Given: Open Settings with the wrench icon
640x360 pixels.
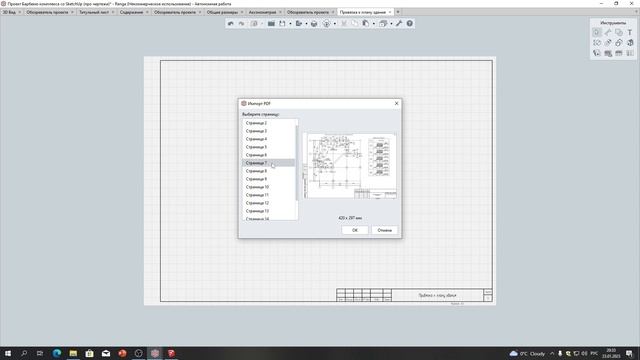Looking at the screenshot, I should (x=399, y=24).
